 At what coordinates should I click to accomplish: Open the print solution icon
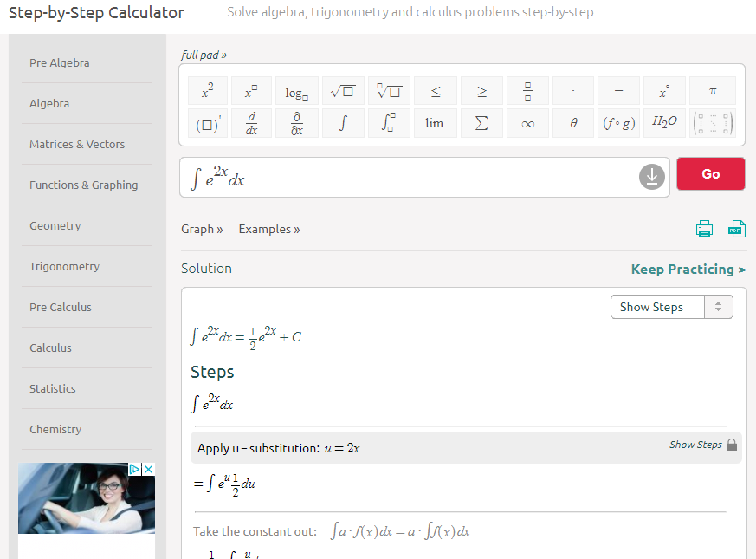704,228
